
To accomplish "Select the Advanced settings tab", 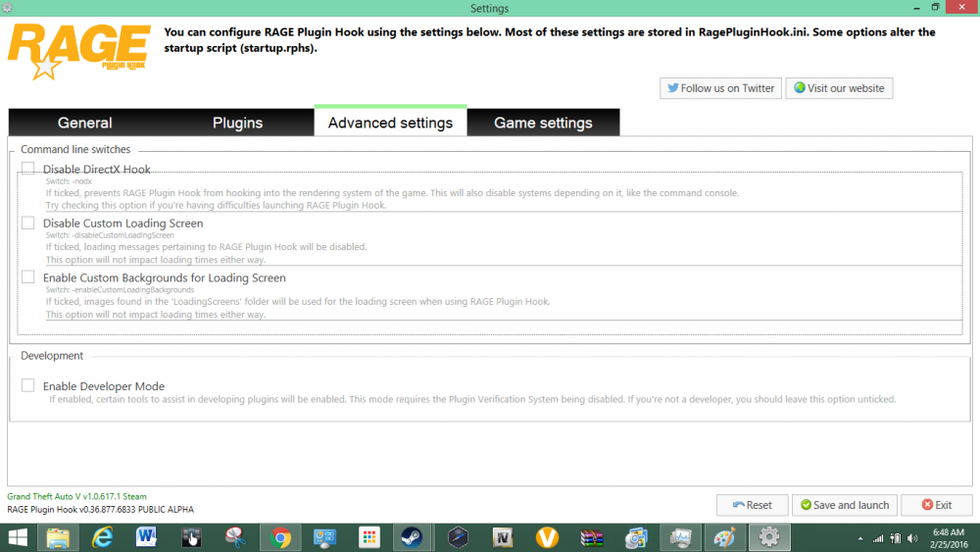I will (390, 122).
